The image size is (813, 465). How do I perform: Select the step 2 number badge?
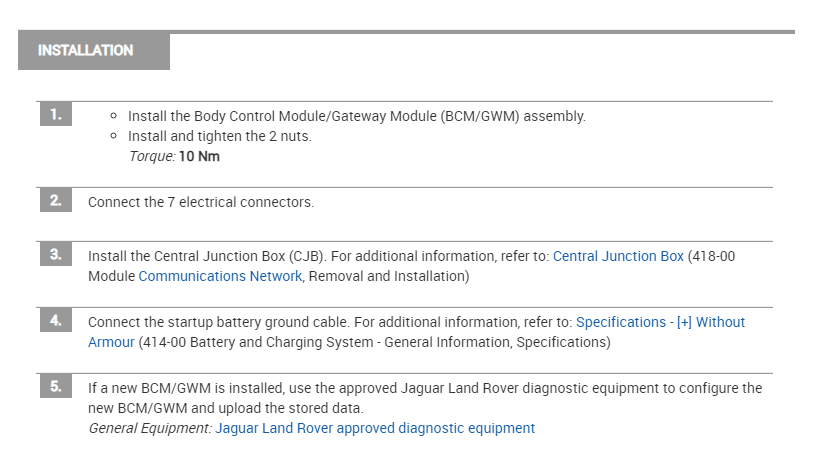[x=56, y=201]
